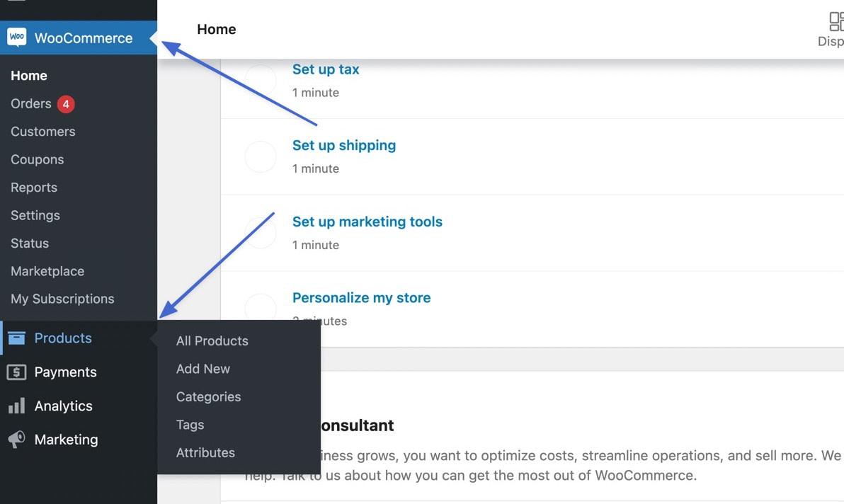Click the WooCommerce logo icon
The width and height of the screenshot is (844, 504).
16,38
